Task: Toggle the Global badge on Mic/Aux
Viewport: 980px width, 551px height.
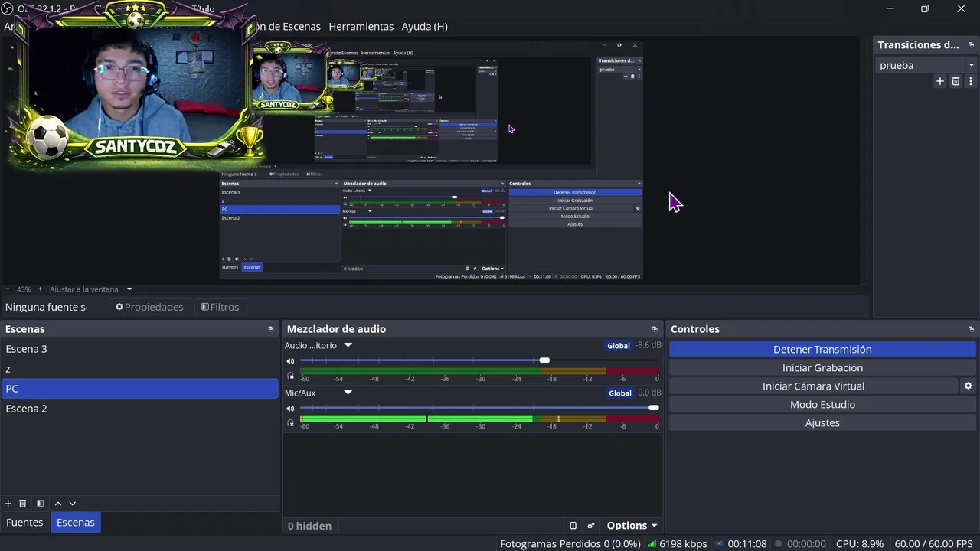Action: [x=620, y=393]
